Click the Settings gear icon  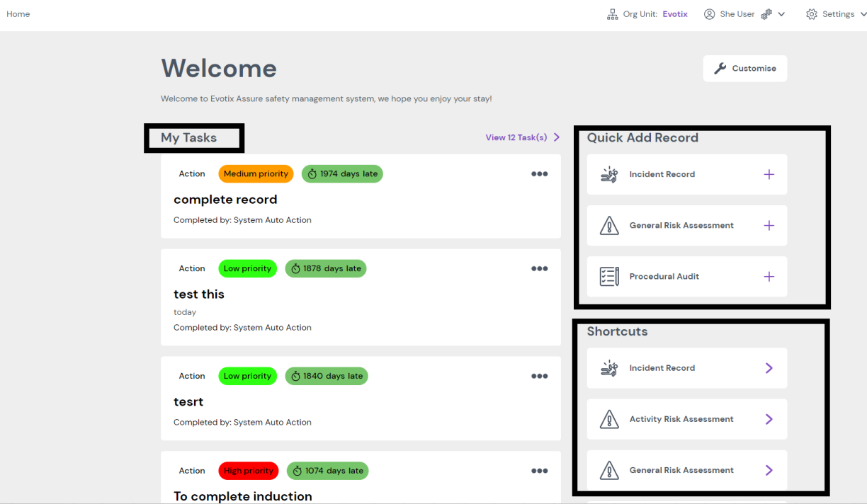pyautogui.click(x=812, y=14)
